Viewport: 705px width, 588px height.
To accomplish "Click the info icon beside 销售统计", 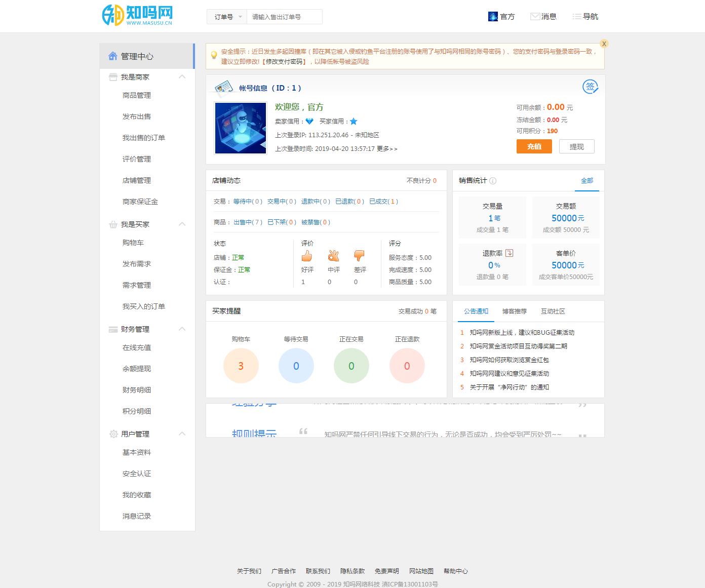I will pos(493,181).
